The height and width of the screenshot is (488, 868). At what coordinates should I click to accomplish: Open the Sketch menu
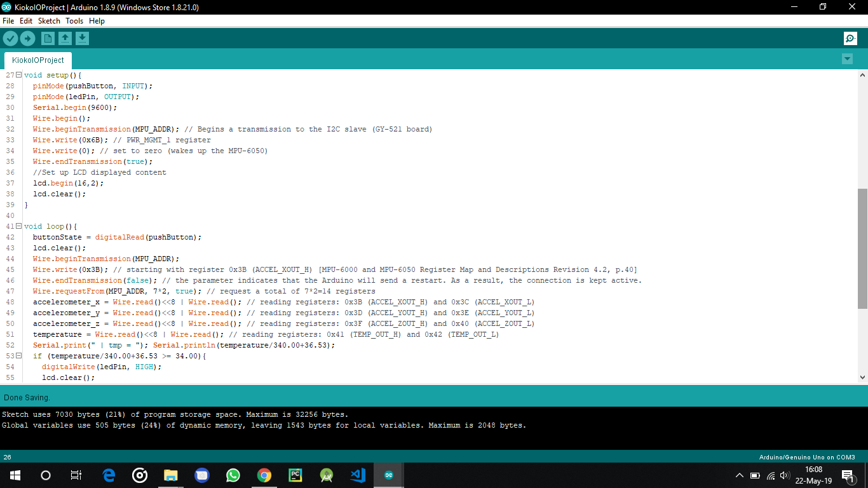[x=49, y=21]
